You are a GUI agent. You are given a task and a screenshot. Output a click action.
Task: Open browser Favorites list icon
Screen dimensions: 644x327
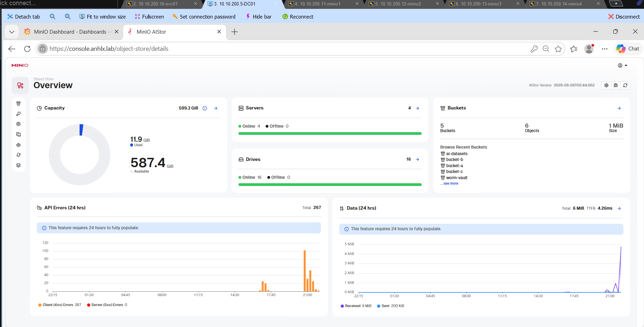[x=574, y=49]
